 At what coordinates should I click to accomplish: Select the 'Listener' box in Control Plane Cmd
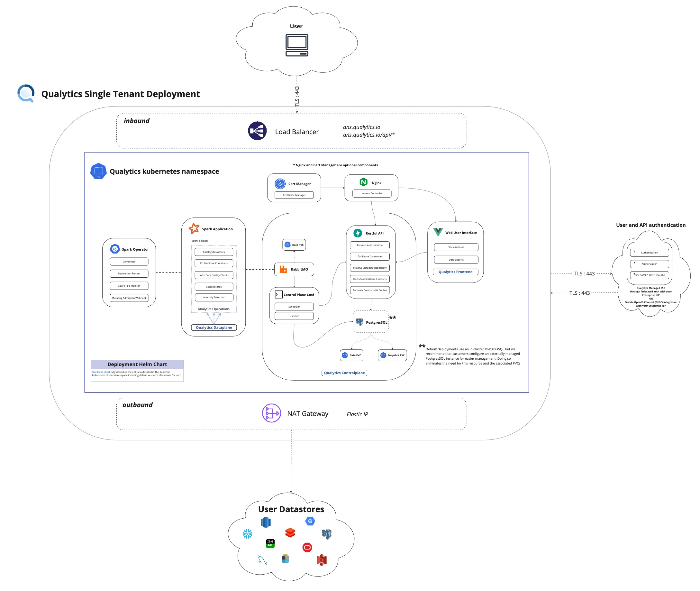(294, 316)
